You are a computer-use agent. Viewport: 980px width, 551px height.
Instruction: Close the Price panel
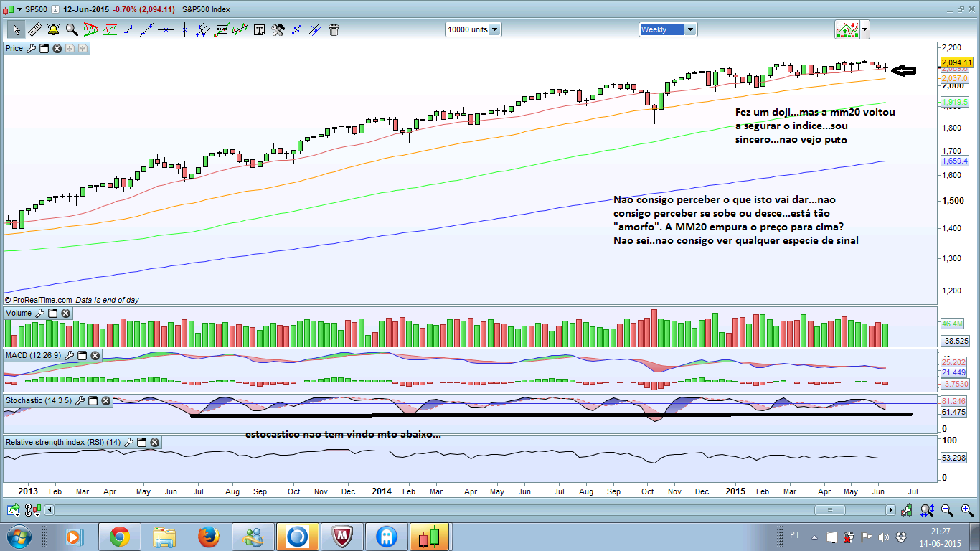click(x=57, y=48)
